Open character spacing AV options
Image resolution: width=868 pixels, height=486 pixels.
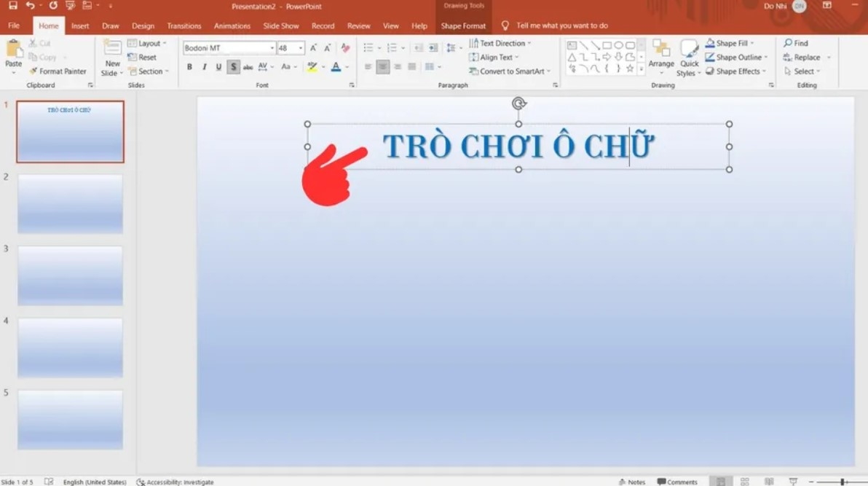(x=265, y=67)
